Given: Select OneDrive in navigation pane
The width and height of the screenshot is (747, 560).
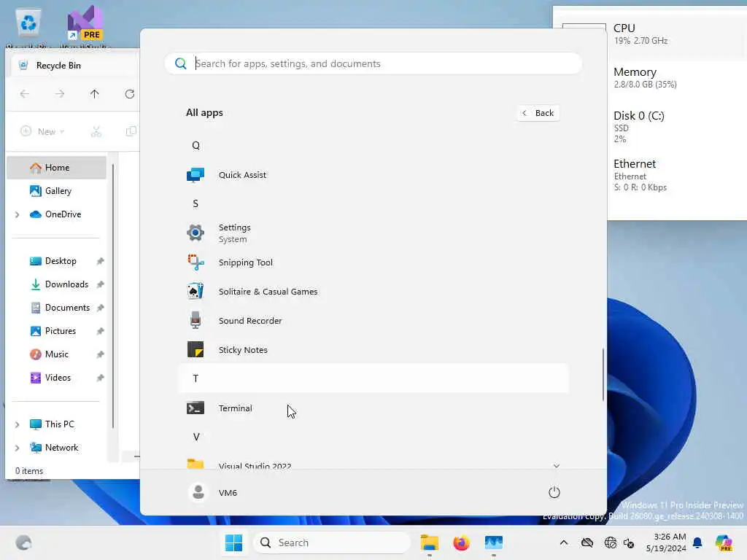Looking at the screenshot, I should (x=63, y=214).
